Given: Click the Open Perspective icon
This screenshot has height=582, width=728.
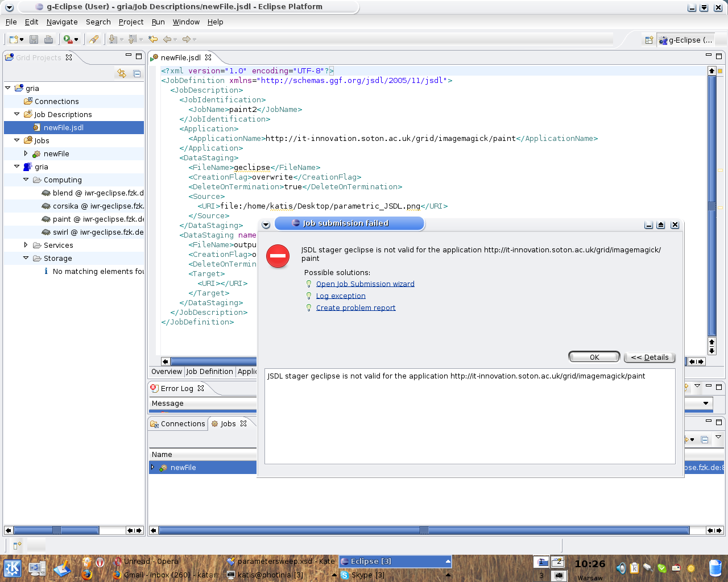Looking at the screenshot, I should tap(648, 40).
